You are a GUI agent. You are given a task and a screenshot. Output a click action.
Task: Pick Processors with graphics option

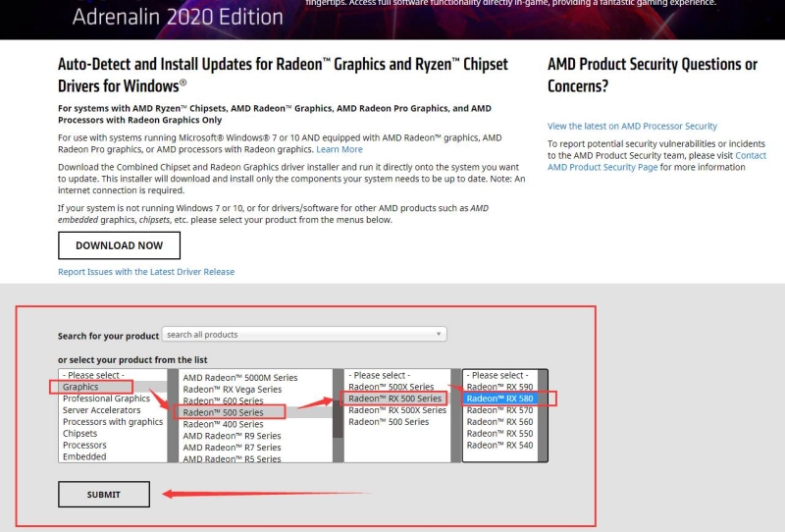coord(113,422)
